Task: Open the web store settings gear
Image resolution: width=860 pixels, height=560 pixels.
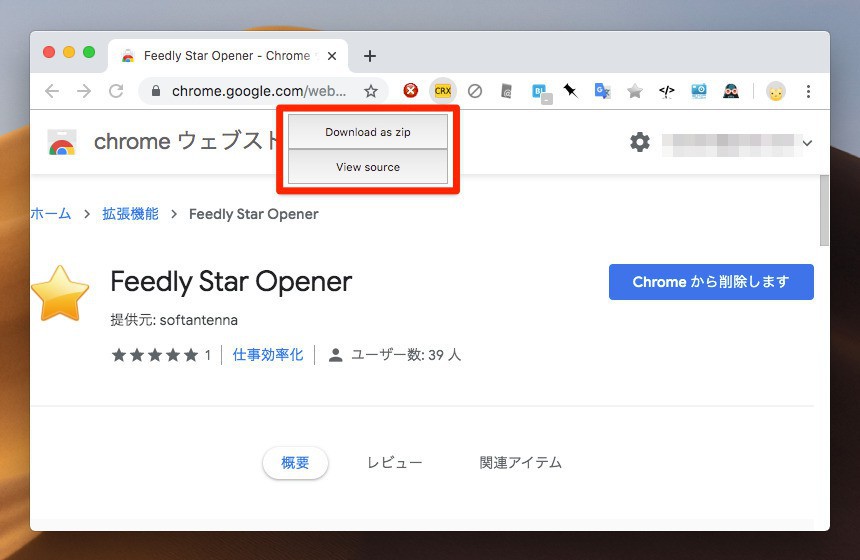Action: click(x=640, y=142)
